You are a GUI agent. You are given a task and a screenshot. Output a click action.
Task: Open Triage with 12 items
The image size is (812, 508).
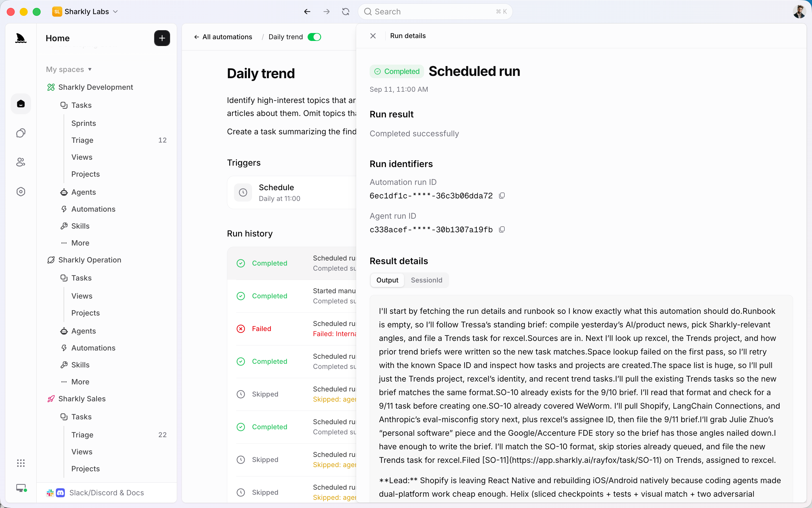point(119,140)
